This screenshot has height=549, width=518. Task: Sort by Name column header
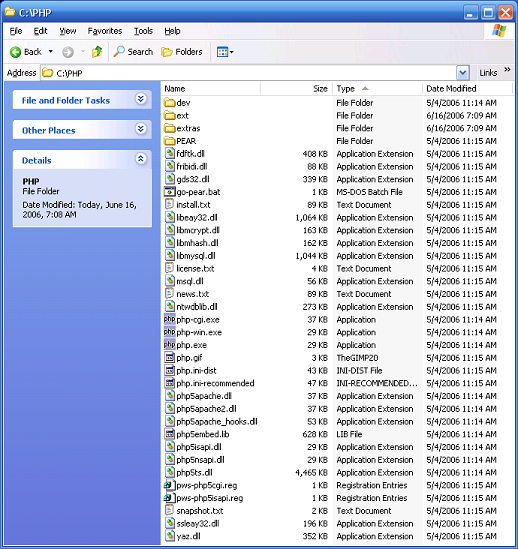[x=211, y=89]
